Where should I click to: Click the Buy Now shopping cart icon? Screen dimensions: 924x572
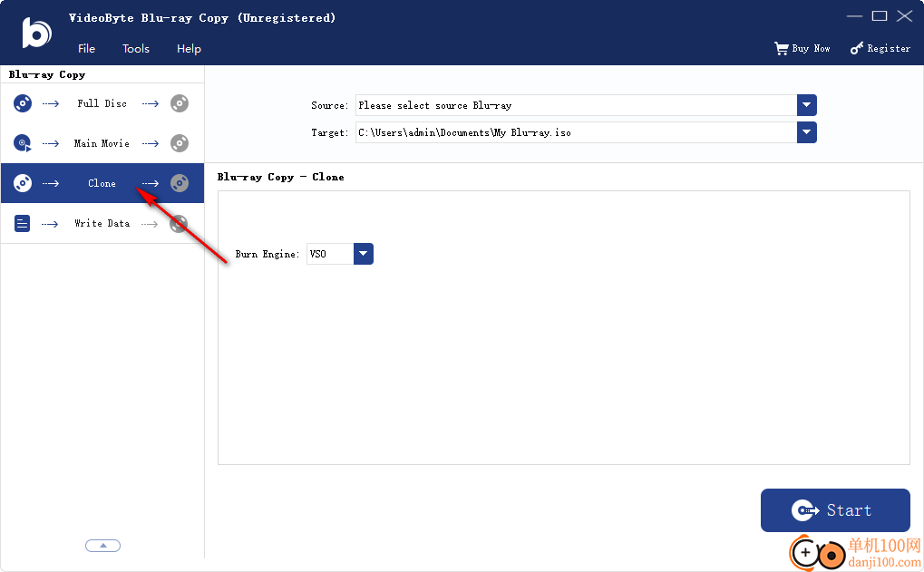[782, 48]
